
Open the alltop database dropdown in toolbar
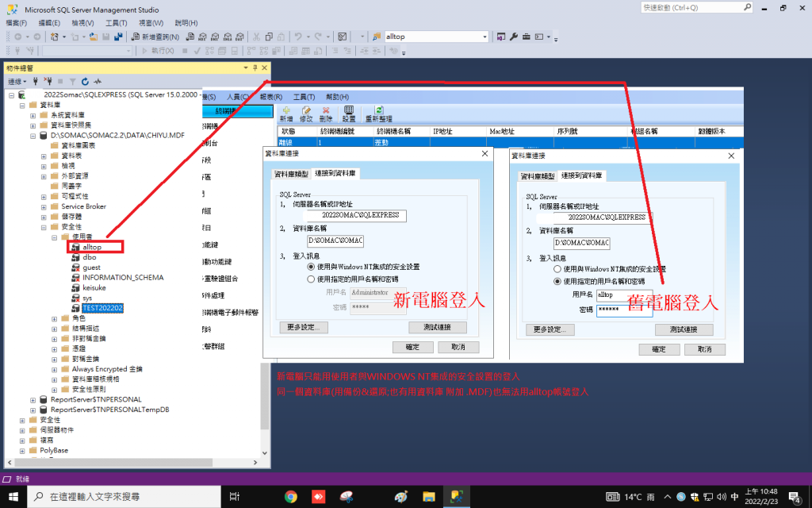[x=485, y=37]
